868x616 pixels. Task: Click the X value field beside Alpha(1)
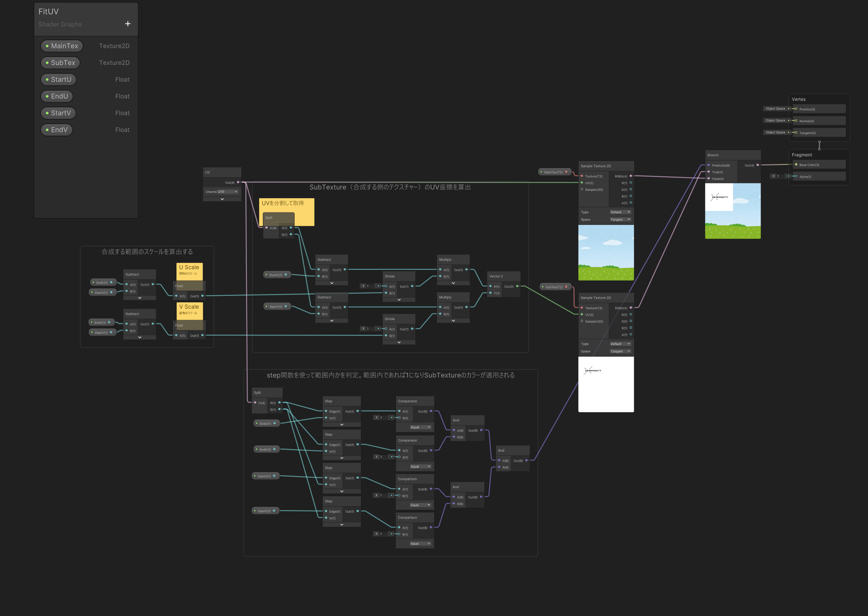(780, 176)
